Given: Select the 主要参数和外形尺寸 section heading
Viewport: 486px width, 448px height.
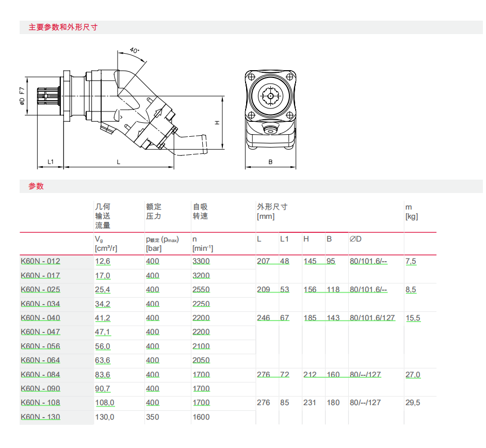Looking at the screenshot, I should [63, 27].
